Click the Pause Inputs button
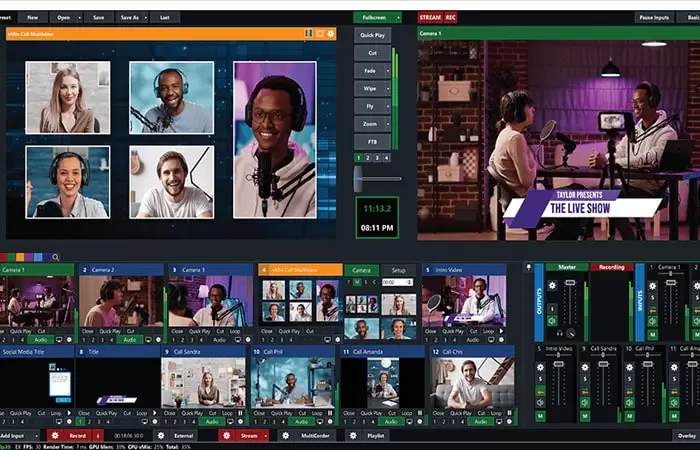The width and height of the screenshot is (700, 450). (x=654, y=17)
